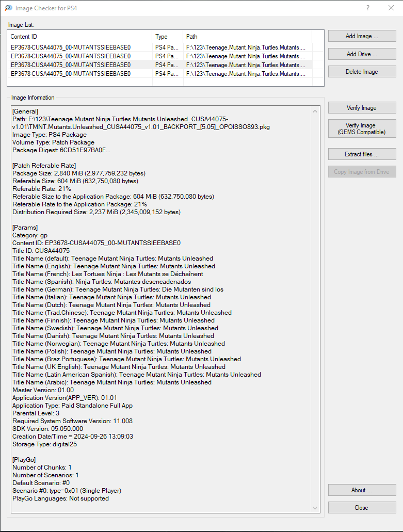Click the Path column header

(247, 36)
